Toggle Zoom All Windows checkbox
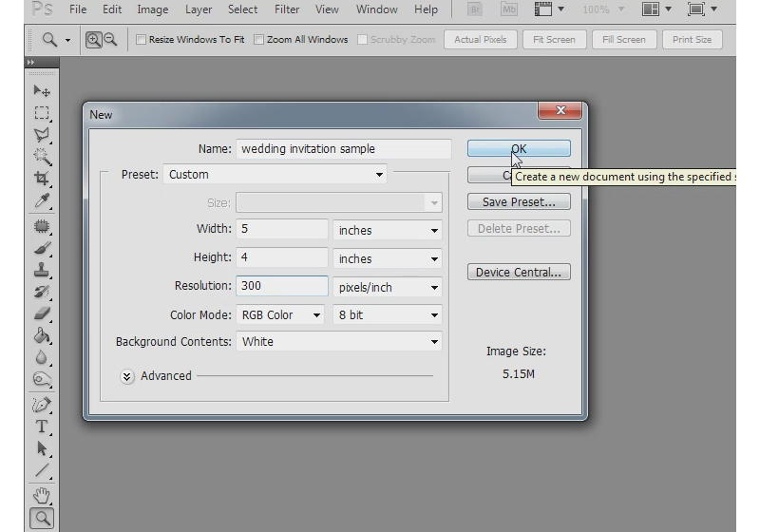Image resolution: width=760 pixels, height=532 pixels. [x=259, y=40]
